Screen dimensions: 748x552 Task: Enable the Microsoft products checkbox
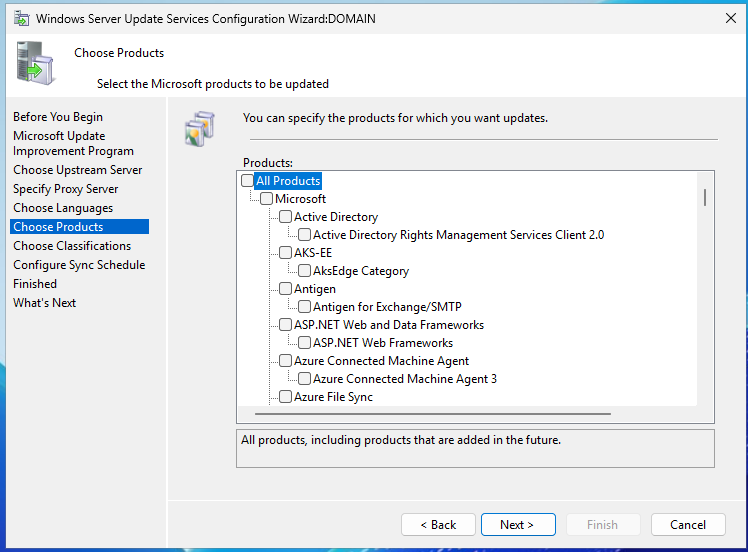[x=267, y=199]
